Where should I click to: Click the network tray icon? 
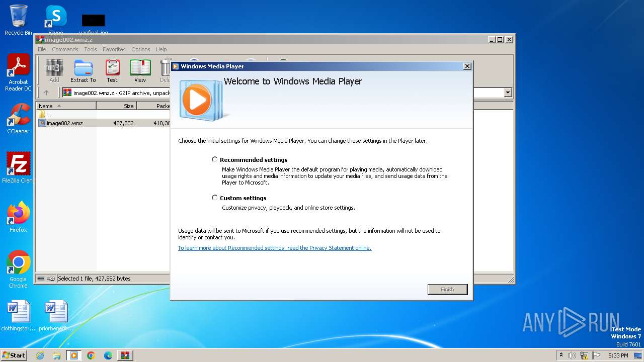click(584, 355)
